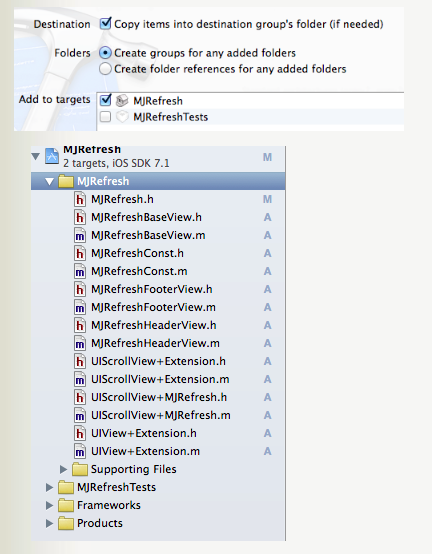The height and width of the screenshot is (554, 432).
Task: Click the UIScrollView+Extension.h header icon
Action: click(80, 361)
